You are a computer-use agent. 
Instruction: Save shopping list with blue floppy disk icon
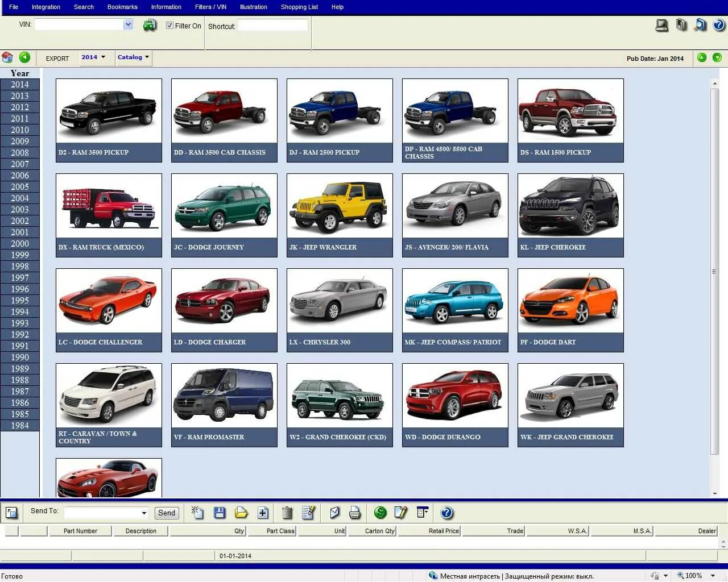(x=220, y=513)
